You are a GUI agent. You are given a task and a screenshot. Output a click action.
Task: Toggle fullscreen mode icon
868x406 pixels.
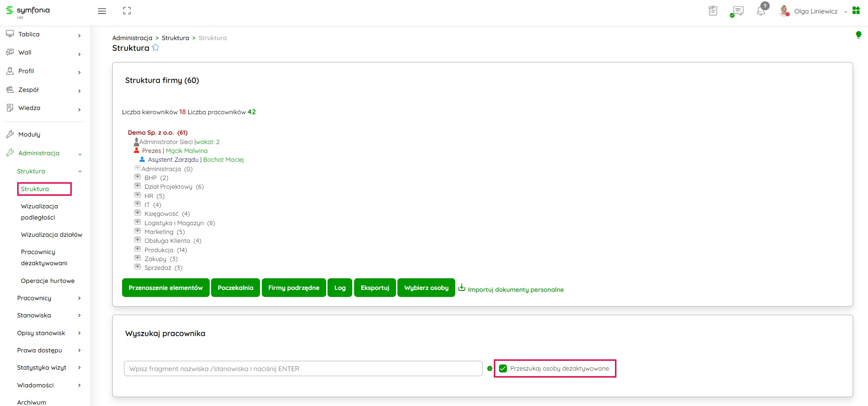127,11
